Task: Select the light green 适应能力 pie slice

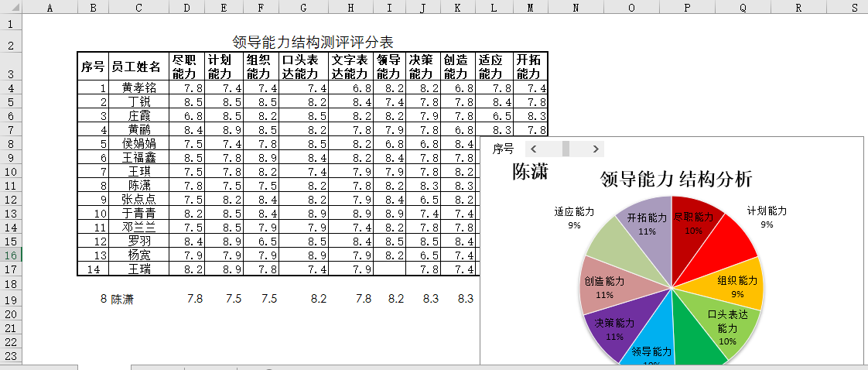Action: click(610, 245)
